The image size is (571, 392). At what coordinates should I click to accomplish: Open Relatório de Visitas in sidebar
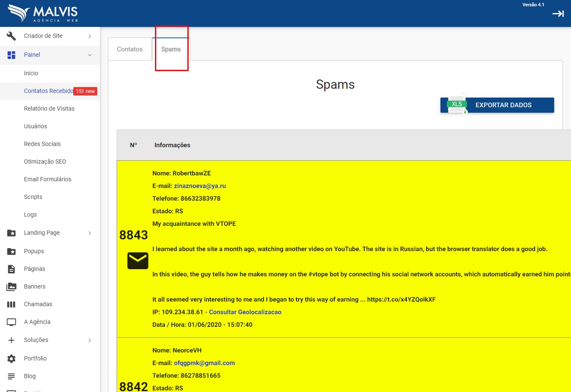49,109
